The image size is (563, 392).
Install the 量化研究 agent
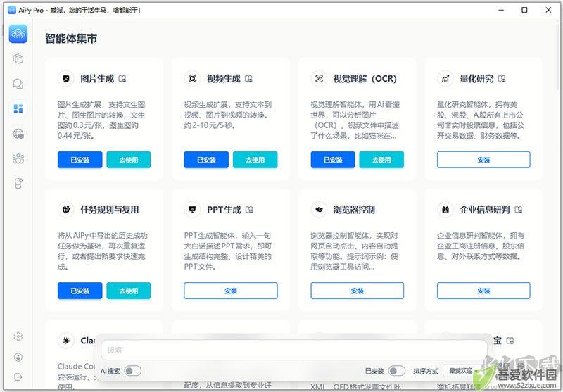click(483, 160)
